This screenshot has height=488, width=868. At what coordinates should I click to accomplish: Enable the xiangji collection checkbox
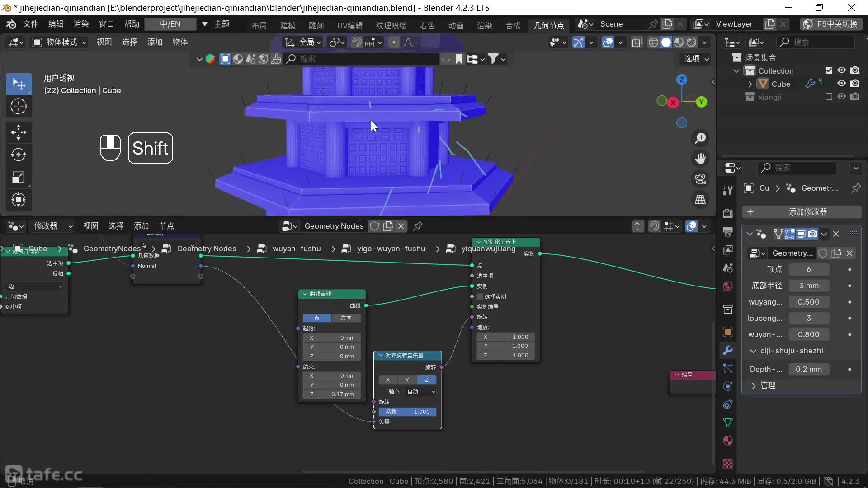click(x=829, y=97)
